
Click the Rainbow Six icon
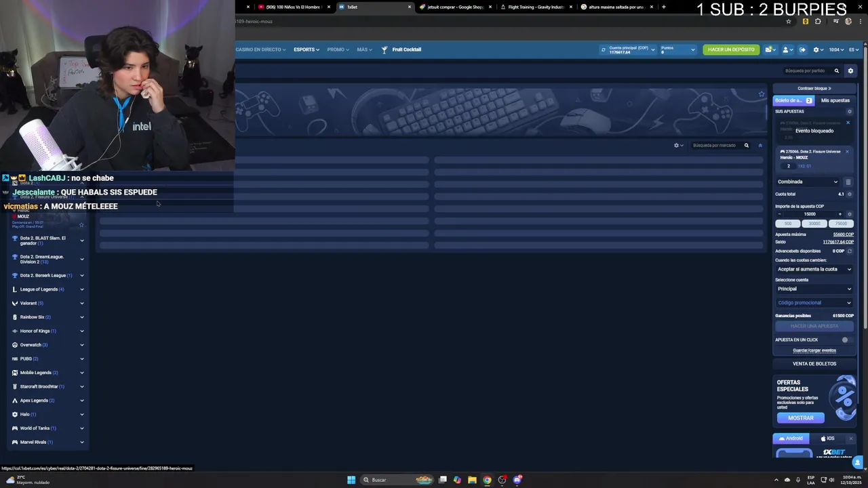click(15, 317)
